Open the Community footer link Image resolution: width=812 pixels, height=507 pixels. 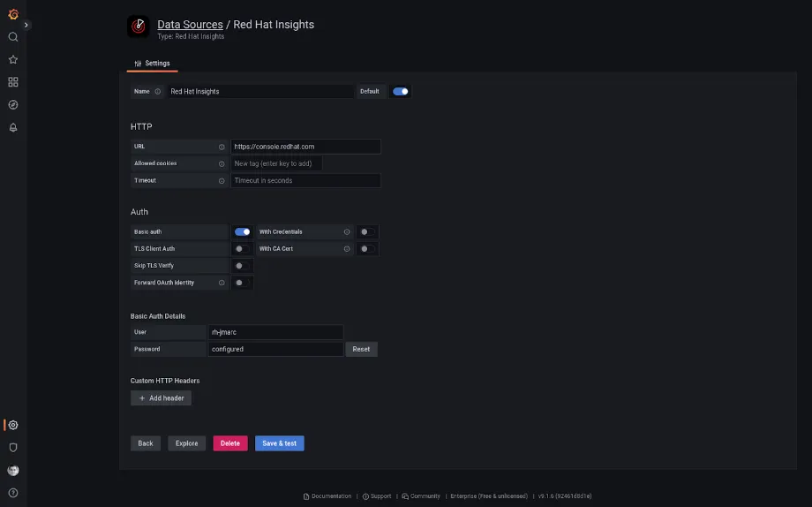(x=421, y=496)
